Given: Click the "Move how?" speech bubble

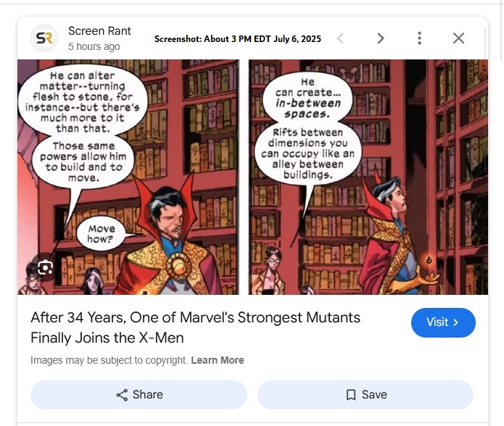Looking at the screenshot, I should pyautogui.click(x=102, y=234).
